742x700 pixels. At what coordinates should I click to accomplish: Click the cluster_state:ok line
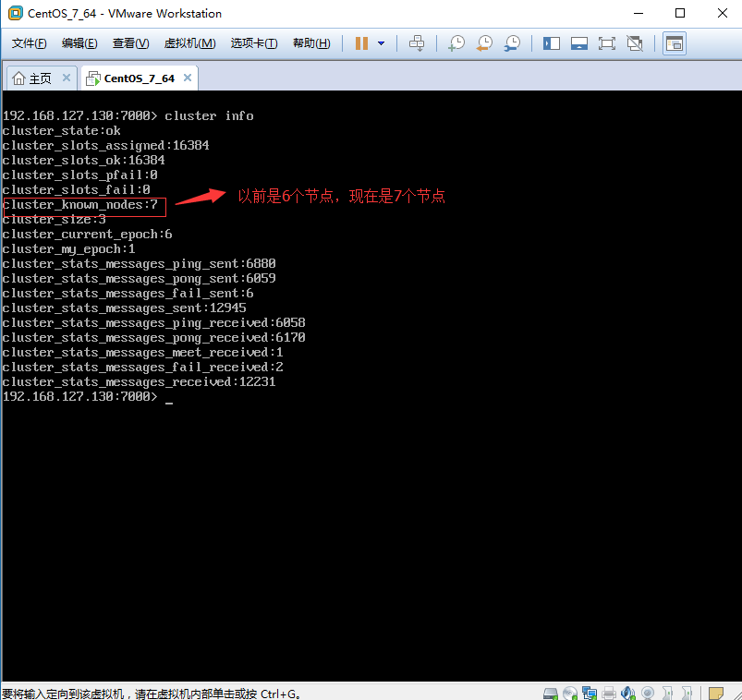tap(62, 131)
